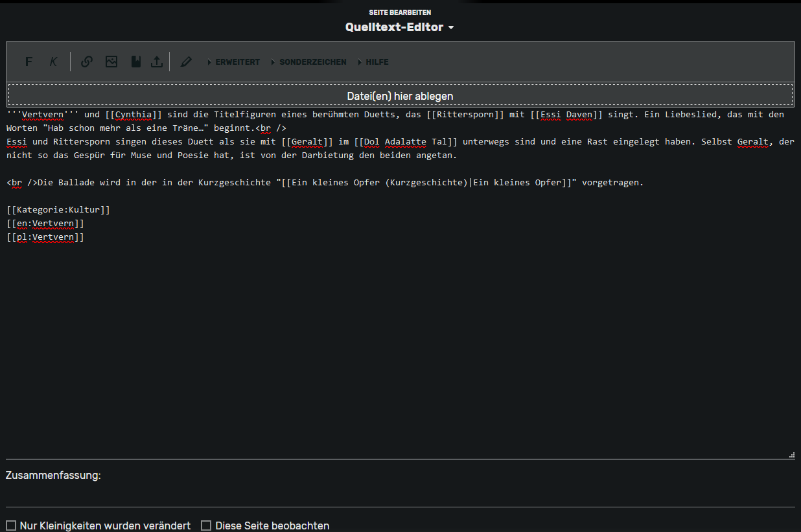Click the [[Dol Adalatte Tal]] wikilink text
Image resolution: width=801 pixels, height=532 pixels.
click(x=406, y=142)
